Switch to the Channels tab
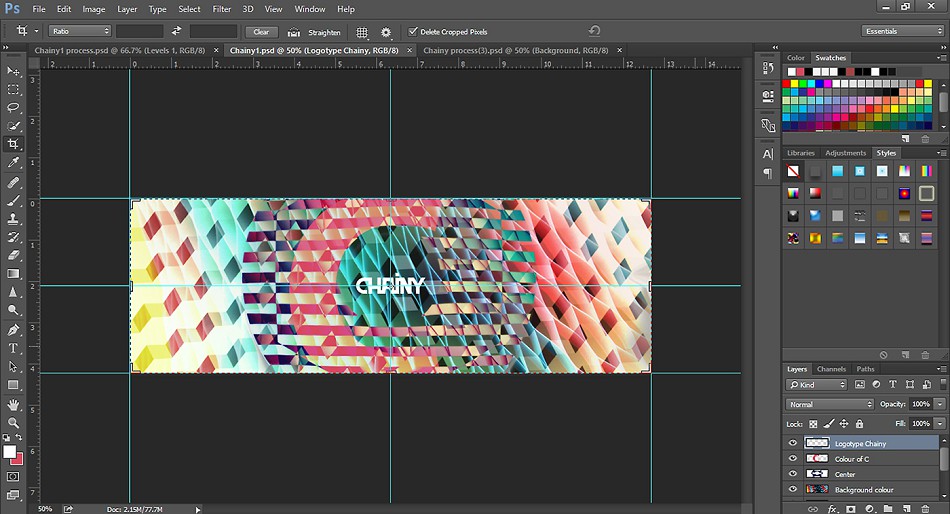 (x=831, y=369)
